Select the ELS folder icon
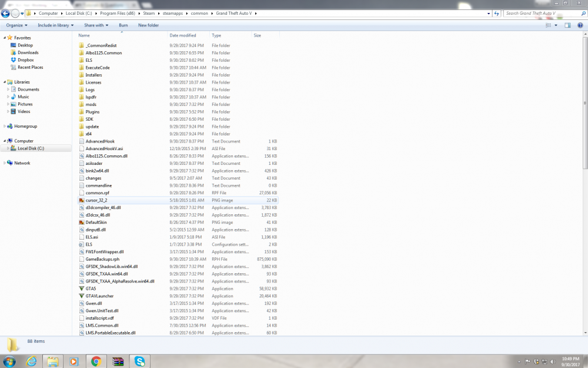This screenshot has width=588, height=368. 81,60
